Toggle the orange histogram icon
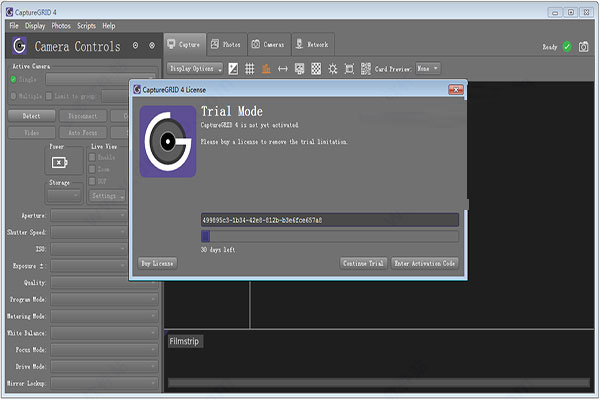Viewport: 600px width, 400px height. 266,69
